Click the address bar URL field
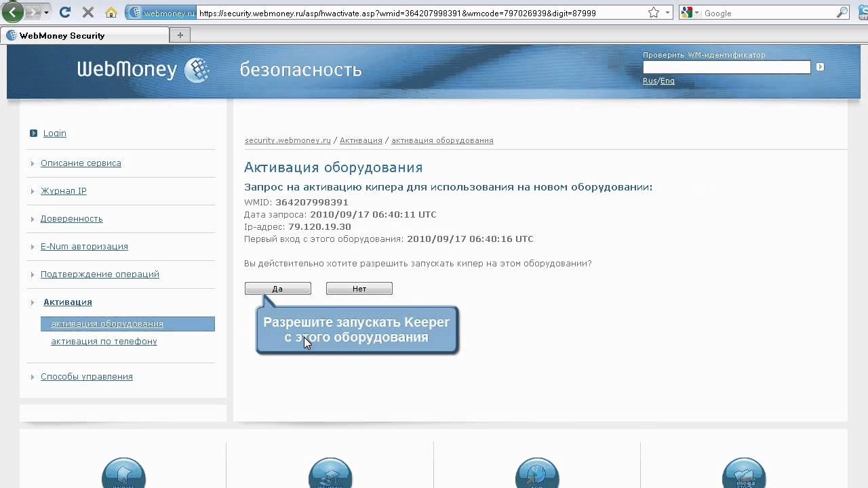 coord(420,13)
